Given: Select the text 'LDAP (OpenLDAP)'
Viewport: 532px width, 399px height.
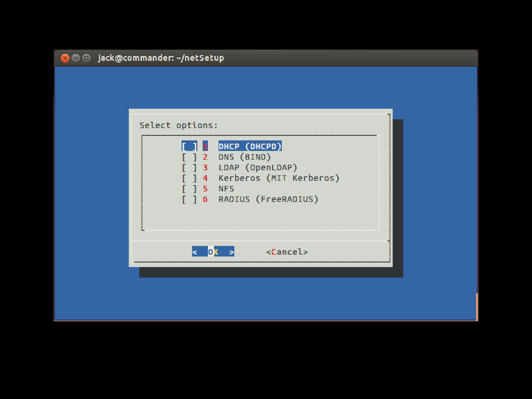Looking at the screenshot, I should click(x=258, y=168).
